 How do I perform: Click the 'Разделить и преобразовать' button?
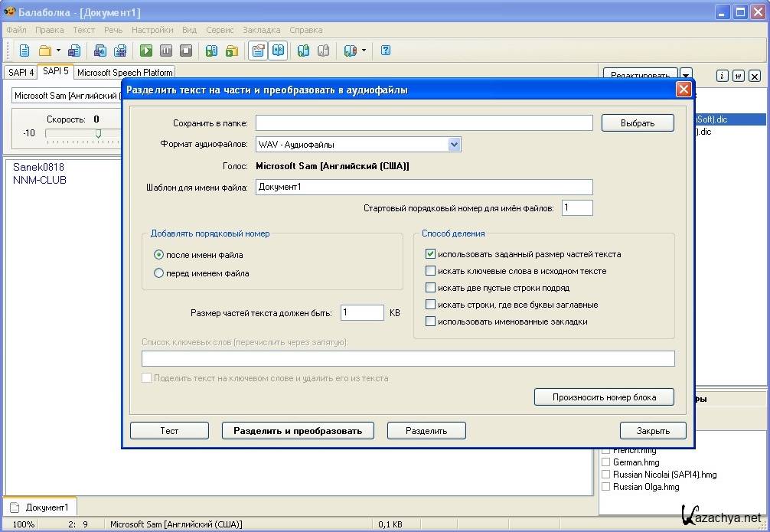(298, 430)
